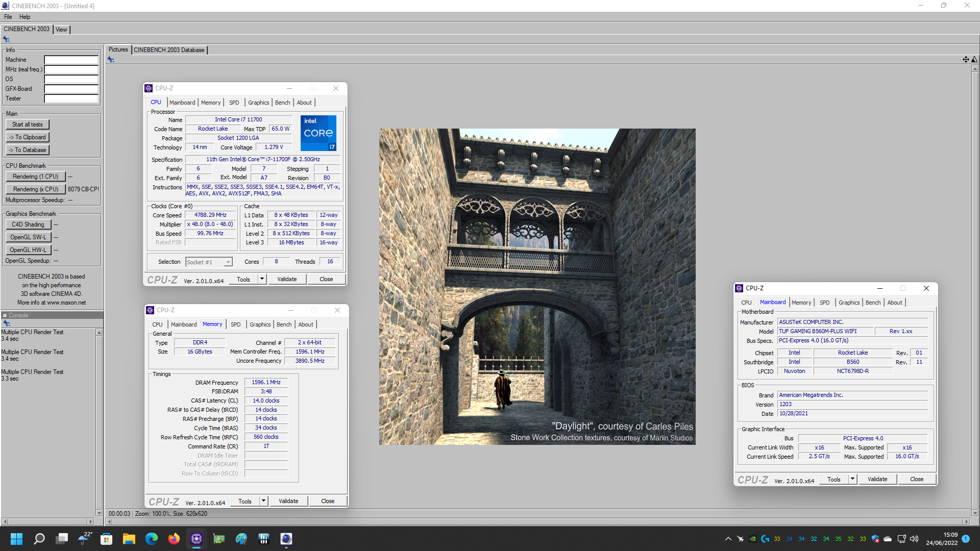The height and width of the screenshot is (551, 980).
Task: Click Close in the Memory CPU-Z window
Action: pos(328,501)
